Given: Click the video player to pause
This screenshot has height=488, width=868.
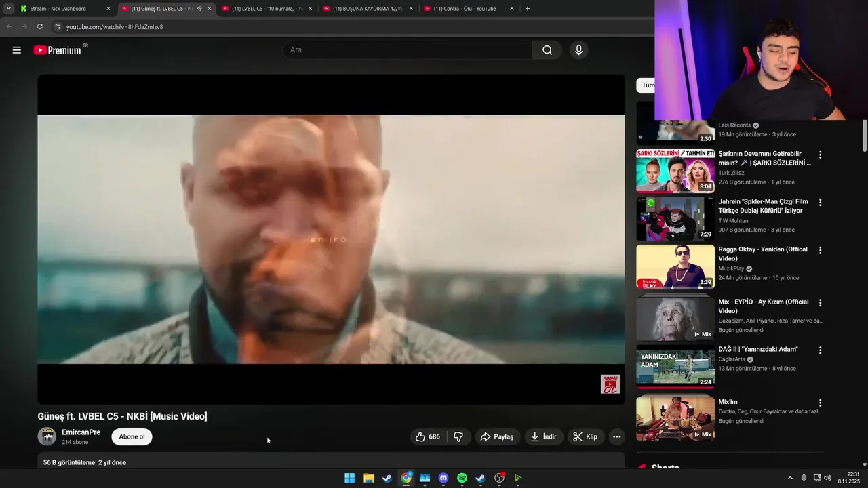Looking at the screenshot, I should [x=331, y=239].
